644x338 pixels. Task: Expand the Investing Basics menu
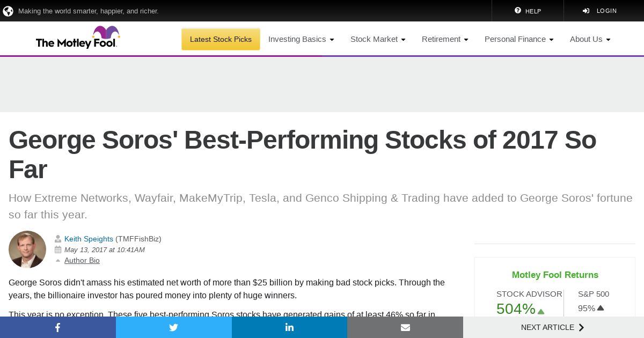tap(301, 39)
